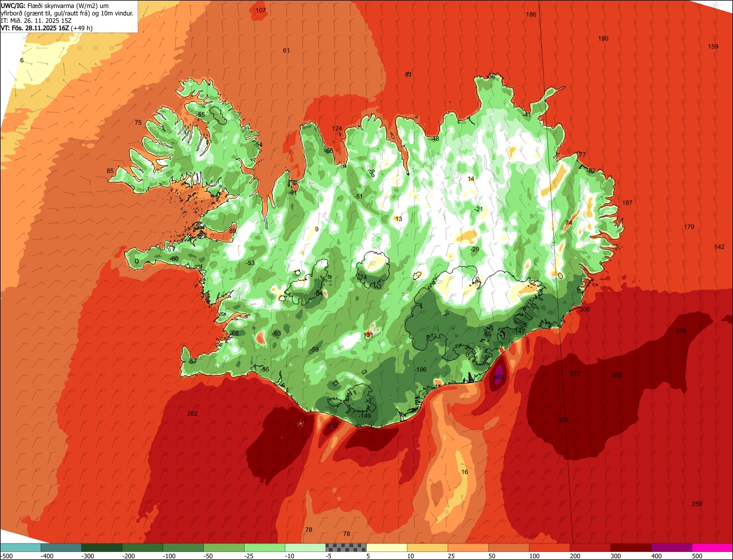Click the -25 to -10 light green legend swatch

[x=265, y=547]
